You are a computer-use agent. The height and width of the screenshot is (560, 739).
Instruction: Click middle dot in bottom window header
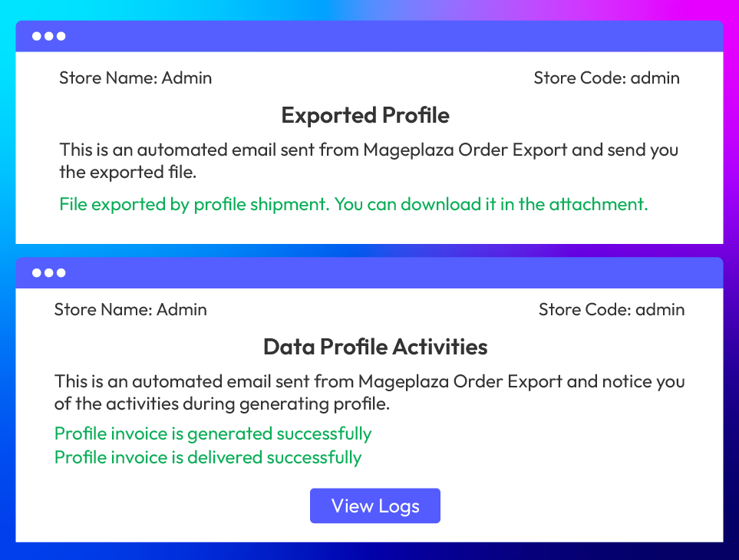coord(48,272)
